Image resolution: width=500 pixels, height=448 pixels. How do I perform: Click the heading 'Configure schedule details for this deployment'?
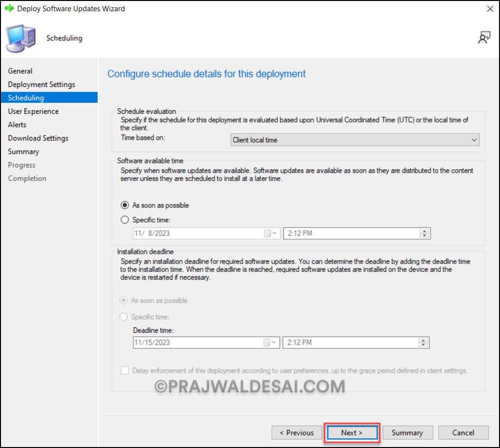[x=207, y=74]
